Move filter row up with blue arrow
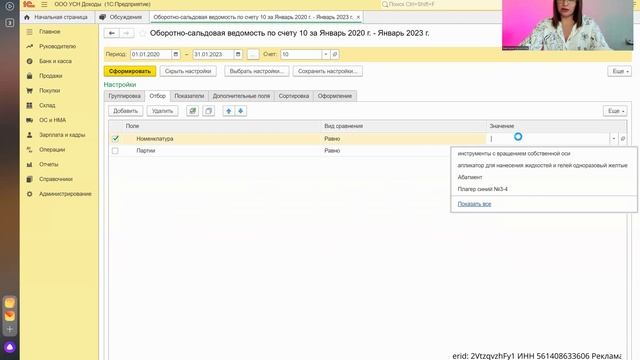Screen dimensions: 640x360 229,111
